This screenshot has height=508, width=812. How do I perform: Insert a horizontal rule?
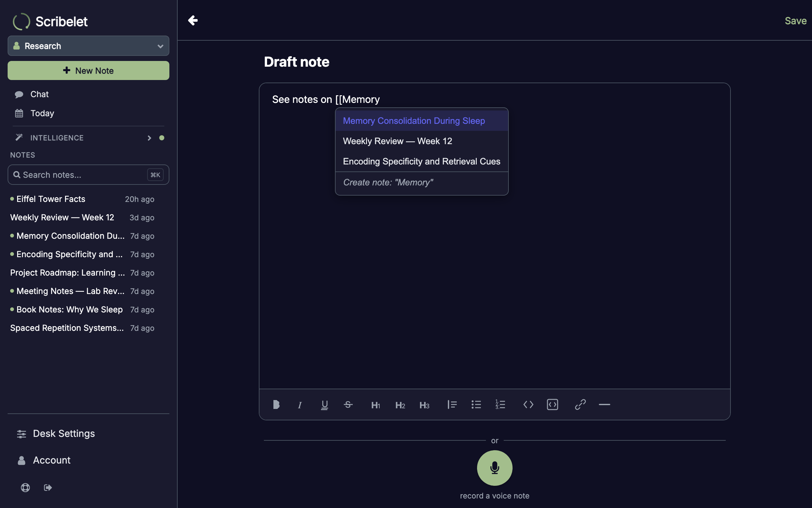coord(604,404)
